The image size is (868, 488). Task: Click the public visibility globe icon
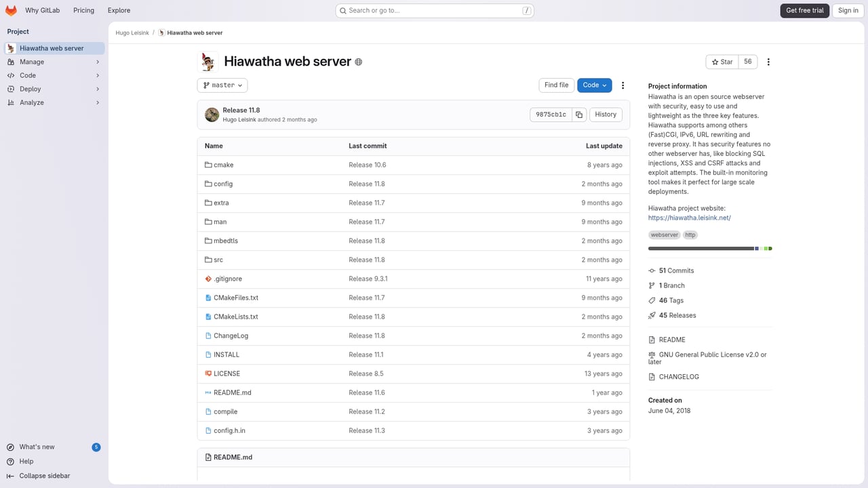pyautogui.click(x=359, y=62)
